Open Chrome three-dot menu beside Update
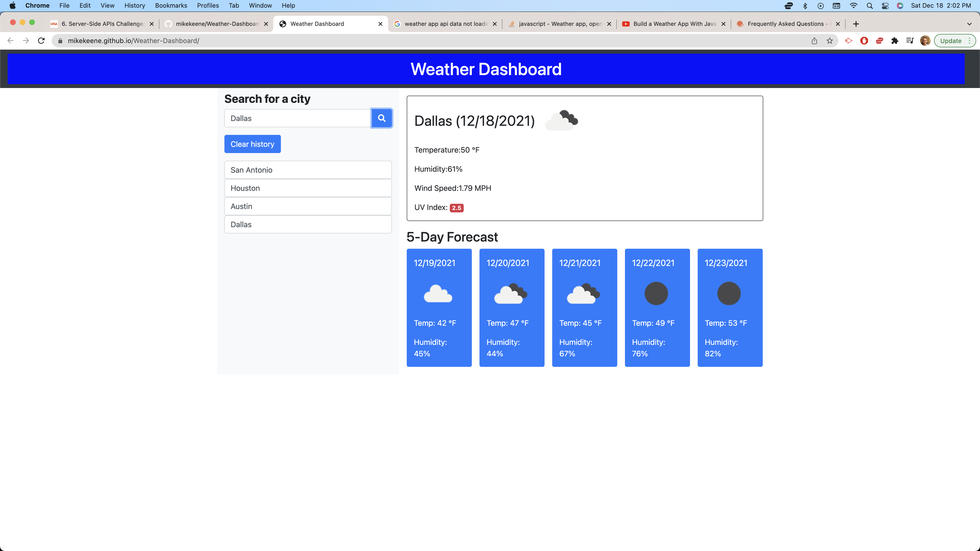 969,41
